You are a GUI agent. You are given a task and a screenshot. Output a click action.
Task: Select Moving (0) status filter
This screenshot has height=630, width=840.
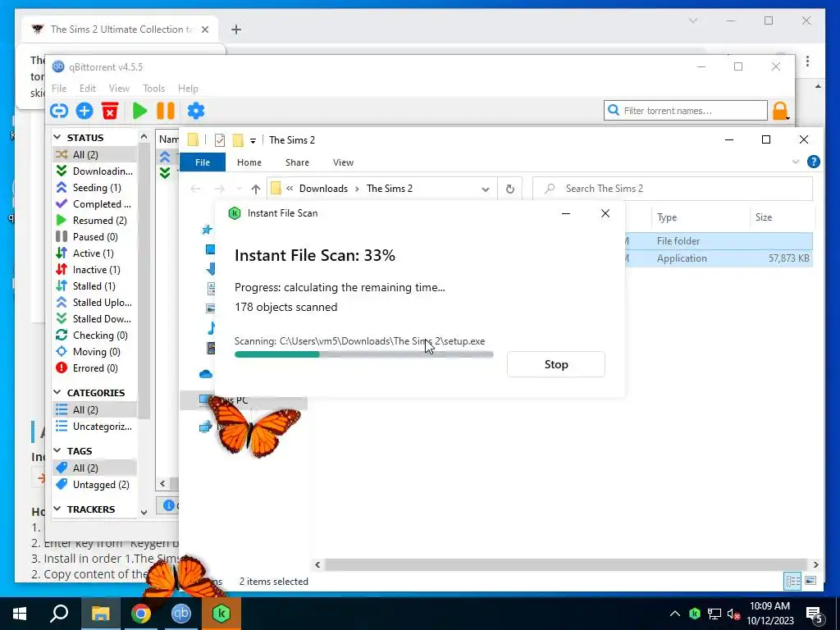click(95, 351)
